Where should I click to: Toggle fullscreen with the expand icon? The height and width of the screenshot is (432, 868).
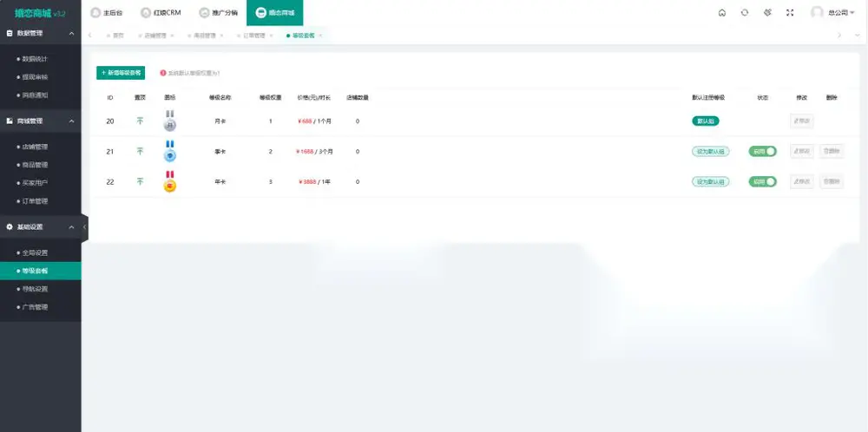pyautogui.click(x=790, y=13)
